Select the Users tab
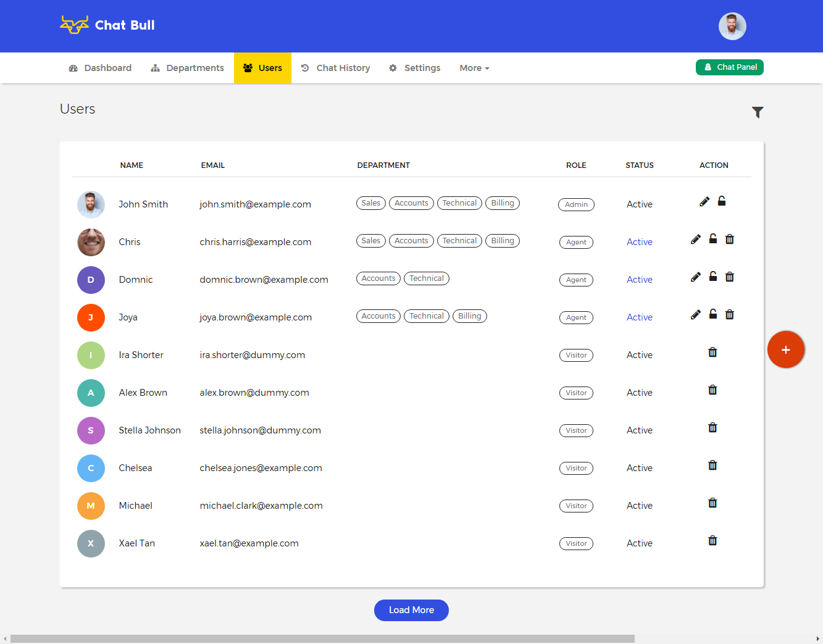 click(262, 68)
